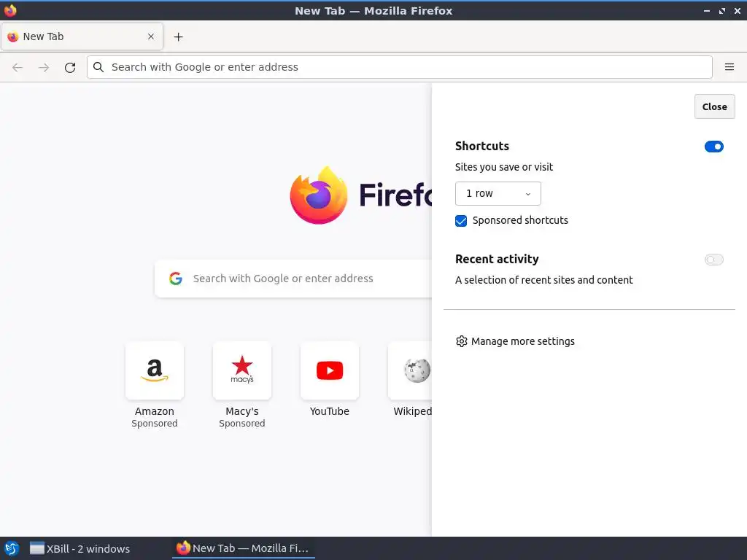Click the Google G logo in search box

click(176, 279)
